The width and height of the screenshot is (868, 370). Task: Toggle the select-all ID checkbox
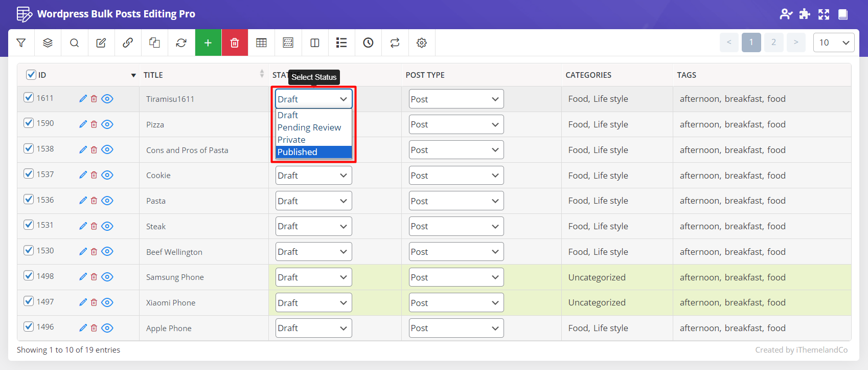point(31,75)
